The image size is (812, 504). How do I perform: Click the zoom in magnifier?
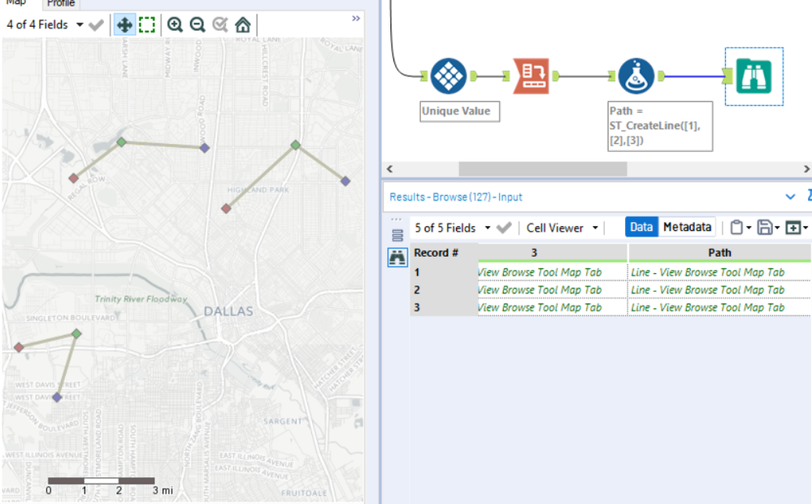[x=175, y=24]
